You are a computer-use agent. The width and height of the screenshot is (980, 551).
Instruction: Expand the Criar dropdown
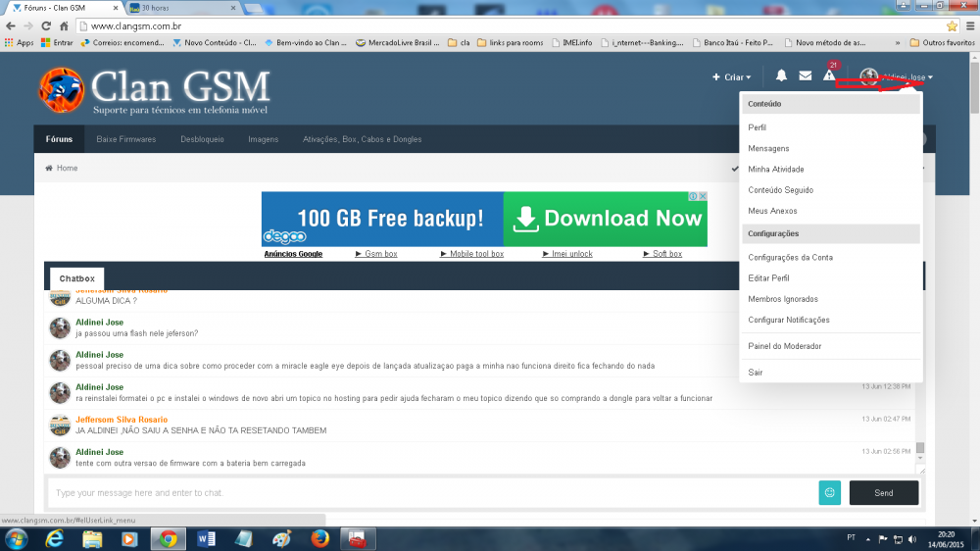(731, 76)
